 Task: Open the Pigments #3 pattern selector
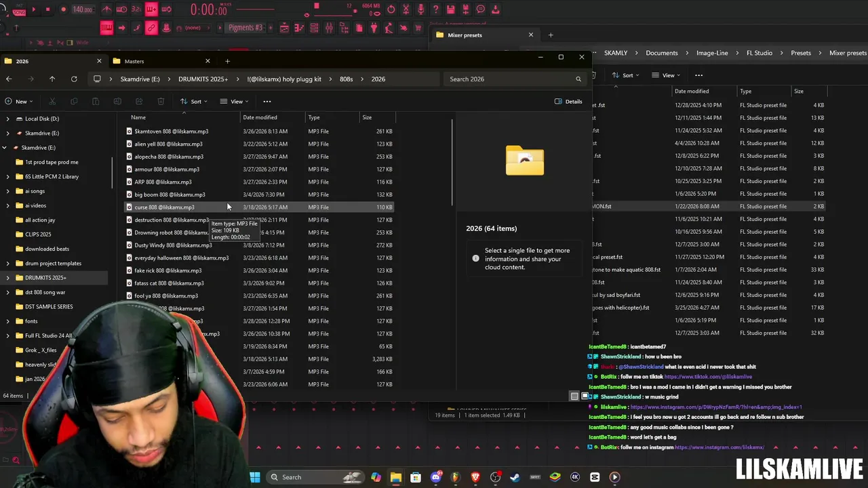[x=245, y=28]
